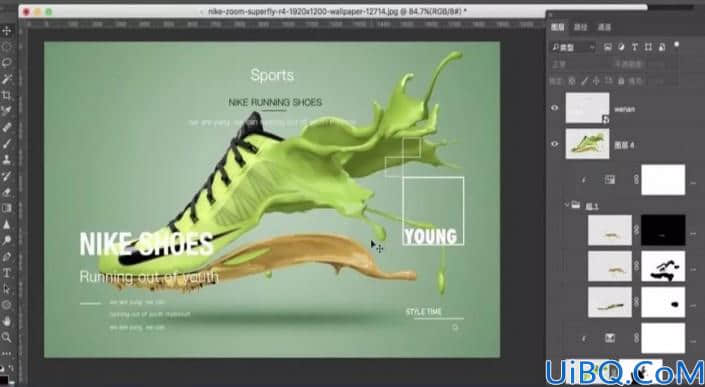705x387 pixels.
Task: Select the History Brush tool
Action: tap(7, 176)
